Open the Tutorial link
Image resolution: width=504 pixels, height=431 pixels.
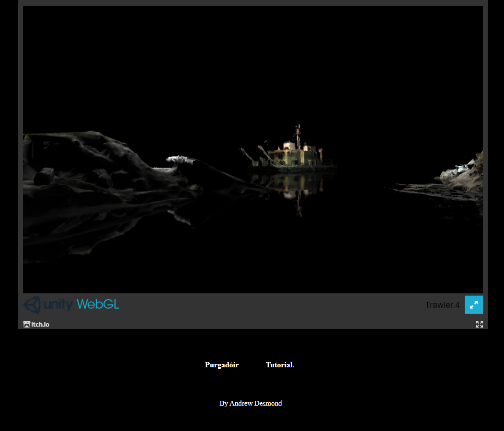click(280, 365)
